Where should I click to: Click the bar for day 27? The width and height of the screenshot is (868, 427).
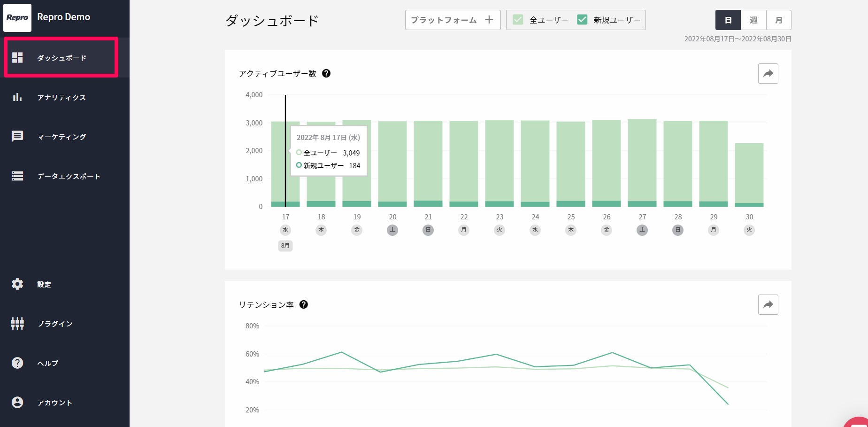tap(642, 163)
